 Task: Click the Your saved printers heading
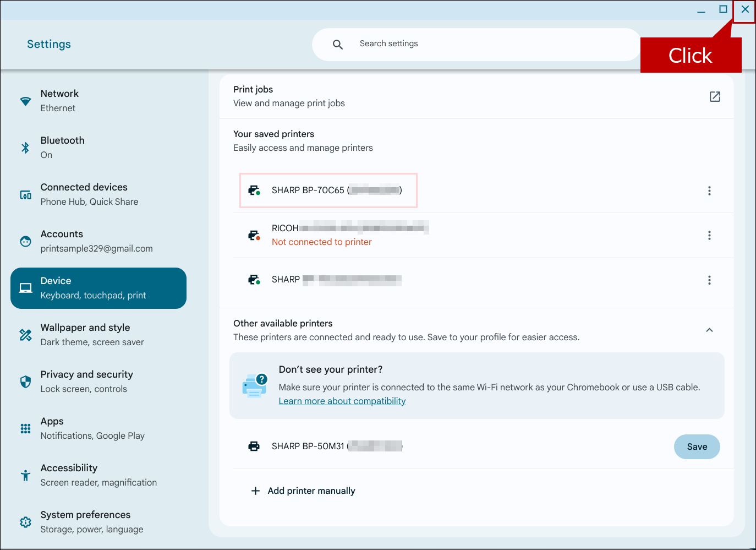click(273, 134)
